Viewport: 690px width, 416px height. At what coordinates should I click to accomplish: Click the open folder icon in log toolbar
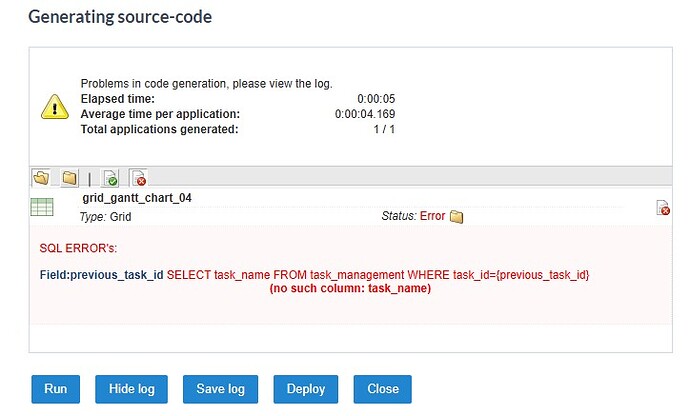click(x=41, y=178)
